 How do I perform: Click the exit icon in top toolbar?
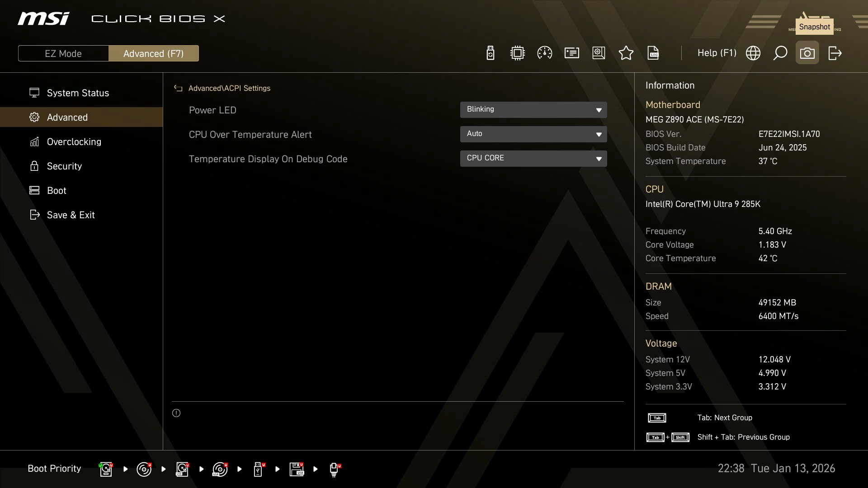click(x=835, y=53)
